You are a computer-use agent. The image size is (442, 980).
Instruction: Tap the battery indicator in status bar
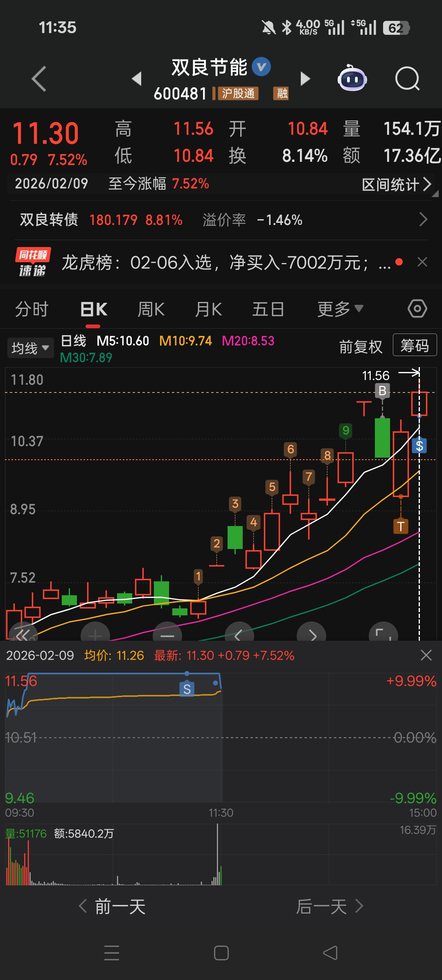[x=396, y=28]
